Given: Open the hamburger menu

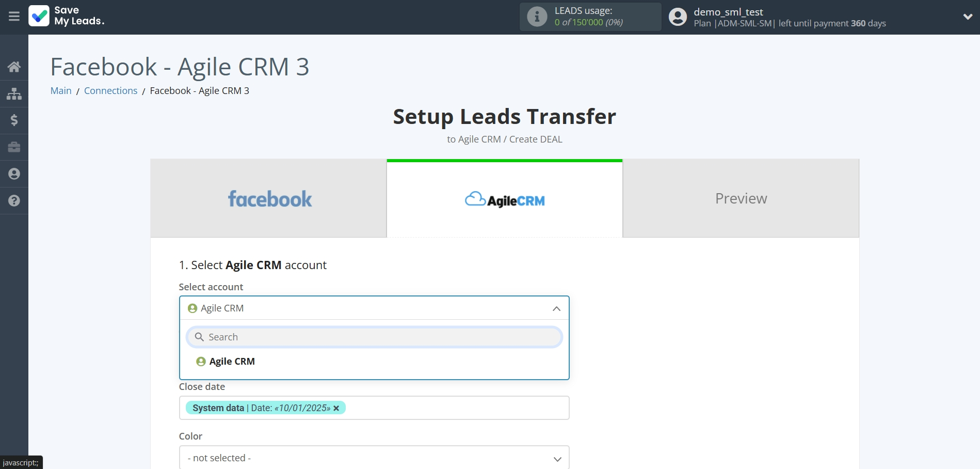Looking at the screenshot, I should [14, 17].
